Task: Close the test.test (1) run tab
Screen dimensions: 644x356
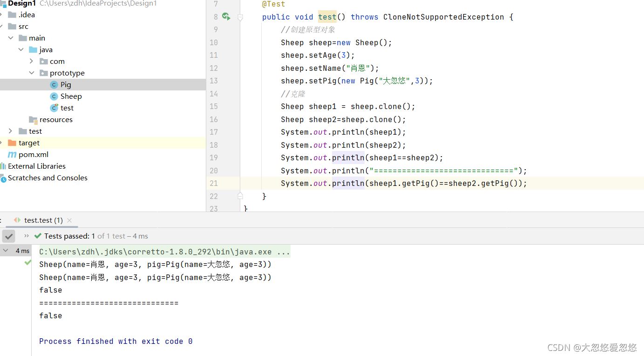Action: [69, 220]
